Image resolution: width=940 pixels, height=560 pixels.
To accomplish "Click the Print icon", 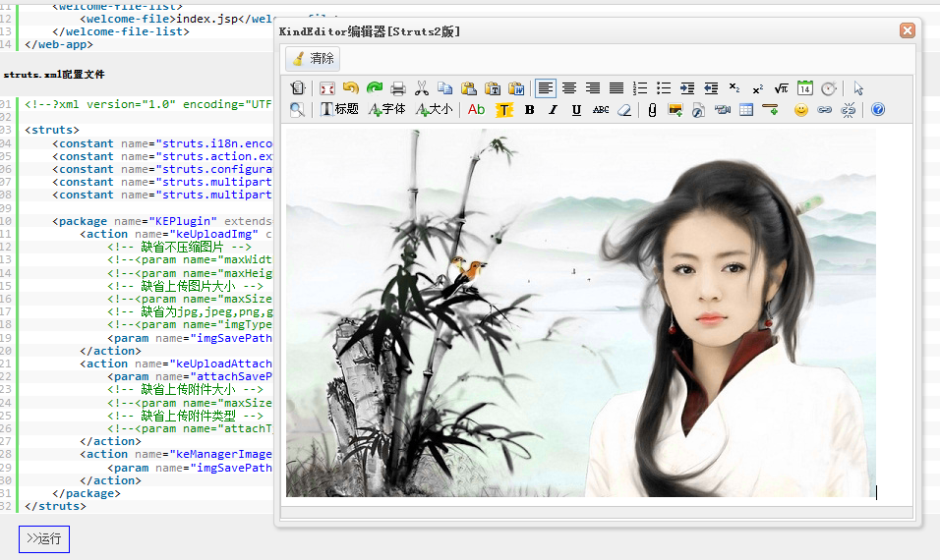I will tap(398, 88).
